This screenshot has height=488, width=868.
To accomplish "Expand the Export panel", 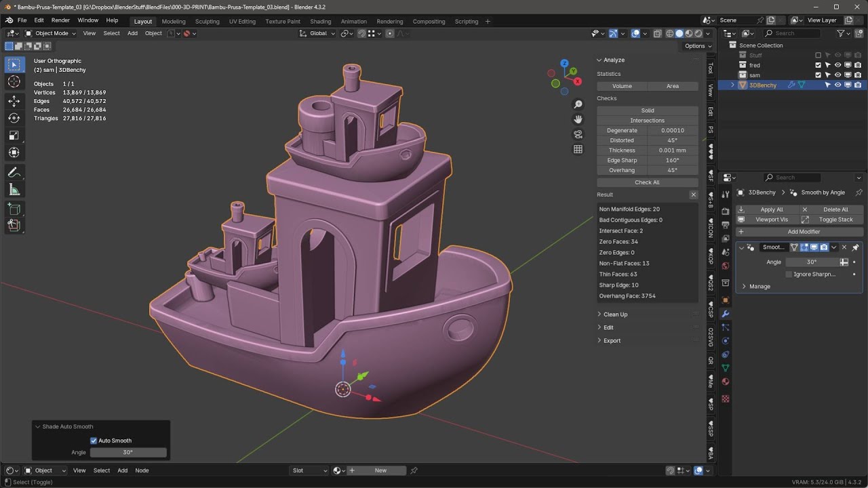I will tap(612, 340).
